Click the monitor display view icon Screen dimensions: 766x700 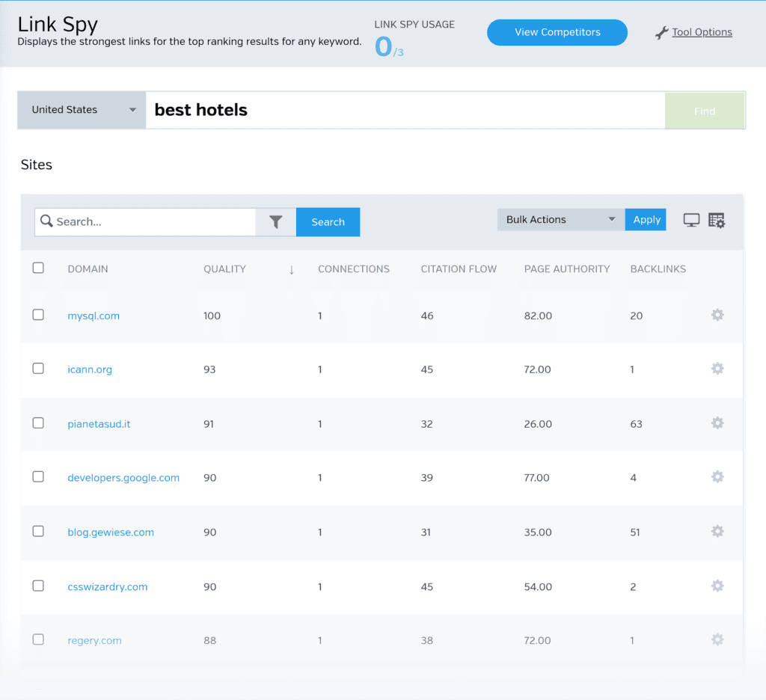click(692, 220)
